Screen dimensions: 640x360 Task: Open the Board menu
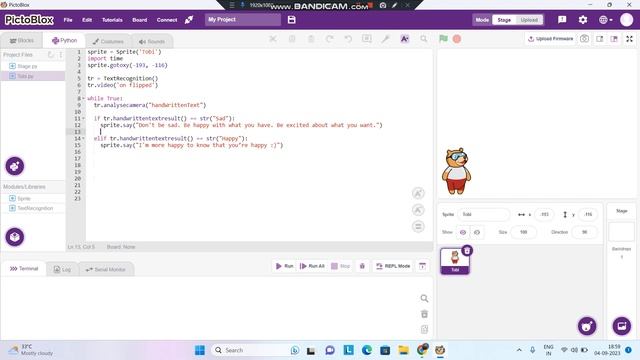pyautogui.click(x=140, y=20)
